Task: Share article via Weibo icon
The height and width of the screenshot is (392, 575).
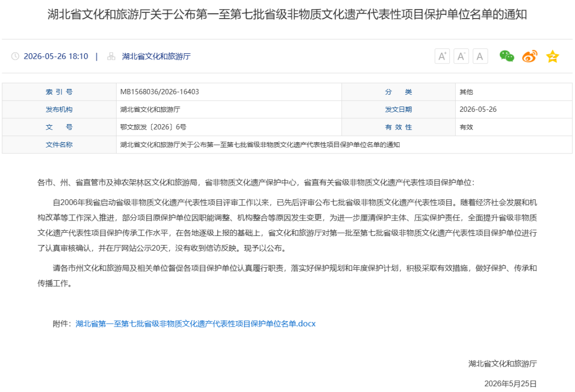Action: tap(530, 56)
